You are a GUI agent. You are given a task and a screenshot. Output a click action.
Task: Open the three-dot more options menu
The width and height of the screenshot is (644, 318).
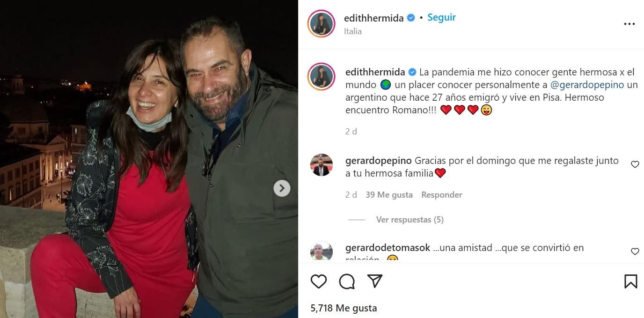(x=629, y=24)
